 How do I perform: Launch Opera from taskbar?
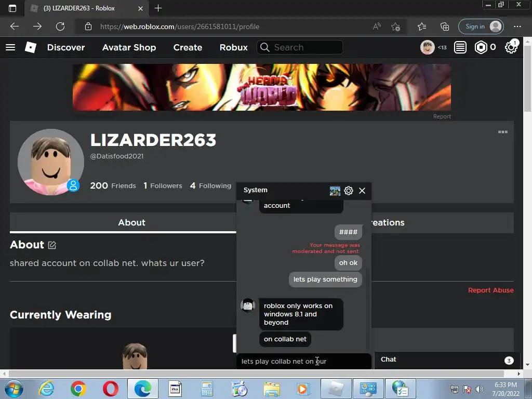pyautogui.click(x=110, y=389)
